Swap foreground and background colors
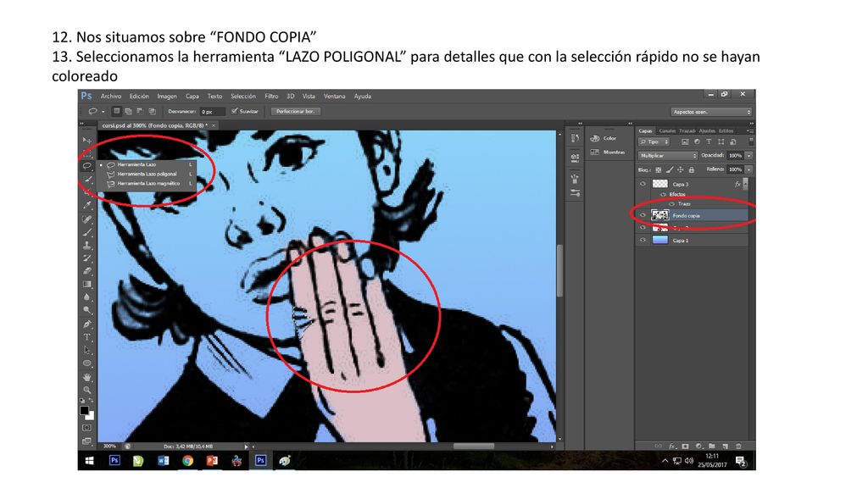Image resolution: width=868 pixels, height=488 pixels. [92, 400]
